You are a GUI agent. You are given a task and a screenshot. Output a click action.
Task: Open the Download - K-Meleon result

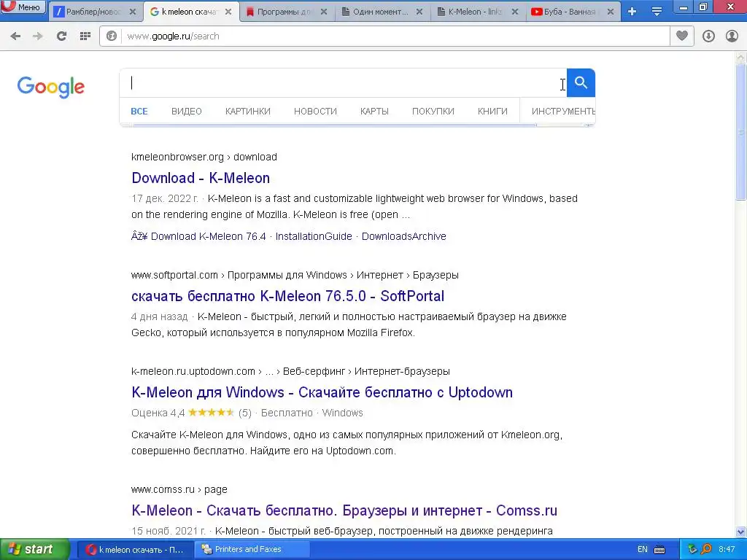click(201, 178)
